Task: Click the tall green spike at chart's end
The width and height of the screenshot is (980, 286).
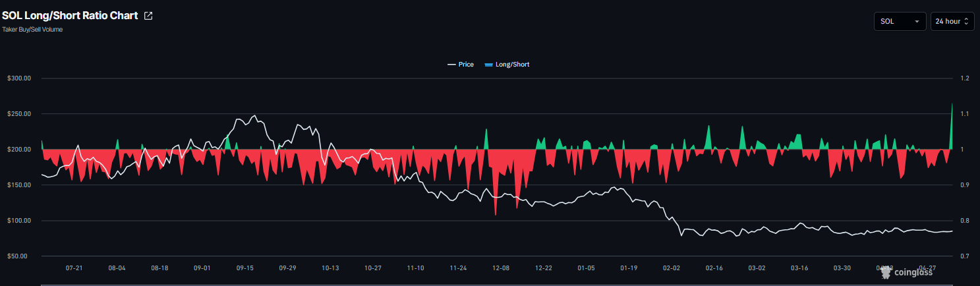Action: point(952,125)
